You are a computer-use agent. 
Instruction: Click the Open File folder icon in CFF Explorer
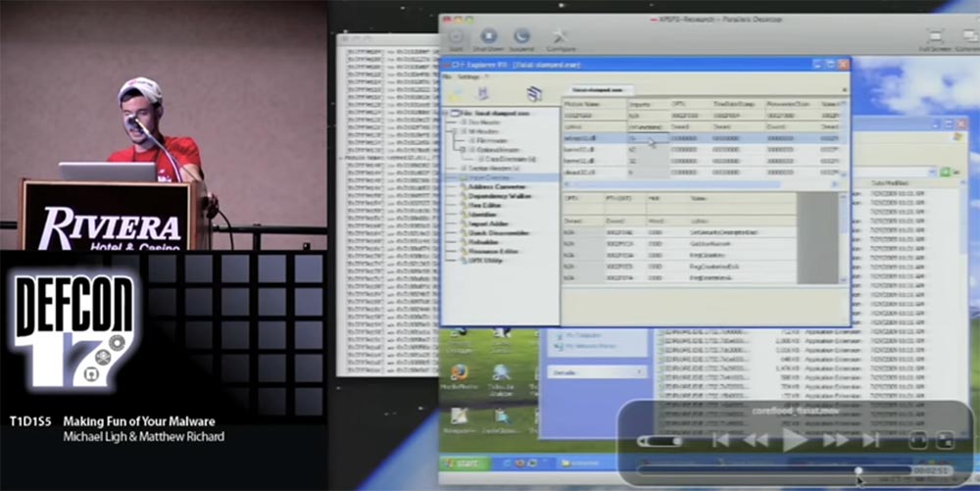[455, 94]
